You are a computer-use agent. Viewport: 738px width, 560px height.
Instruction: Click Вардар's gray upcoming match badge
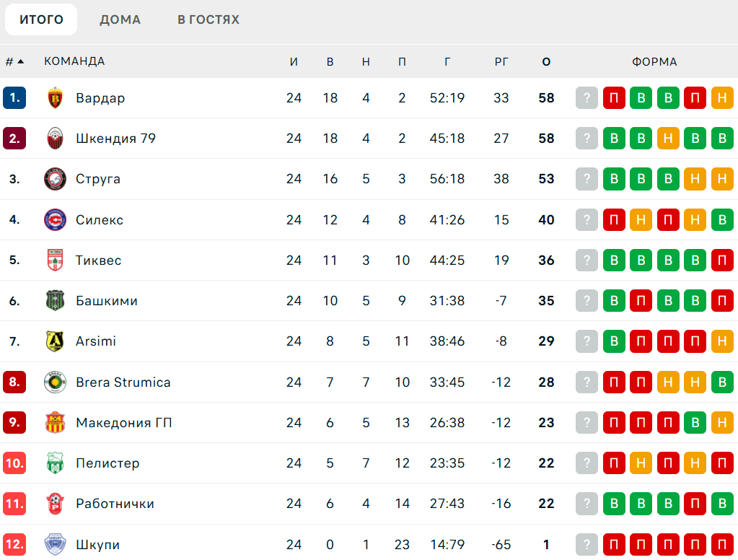[587, 98]
